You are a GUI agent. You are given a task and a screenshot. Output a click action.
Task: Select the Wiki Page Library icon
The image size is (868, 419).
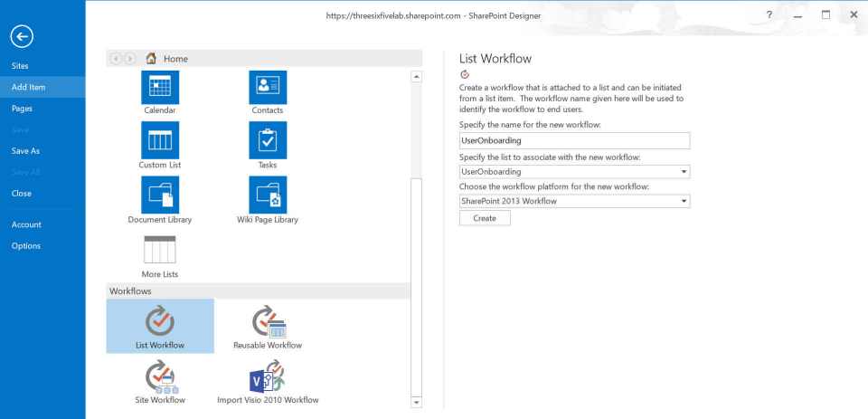tap(268, 195)
